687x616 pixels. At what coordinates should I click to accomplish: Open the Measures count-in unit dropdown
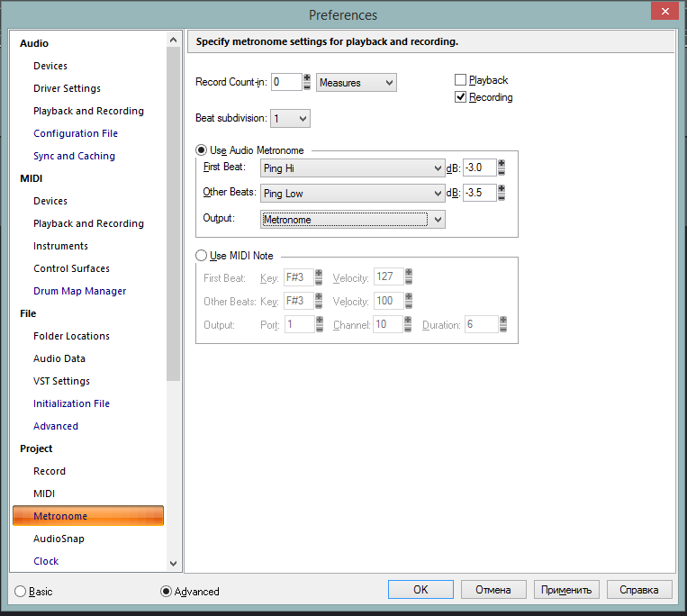point(357,82)
